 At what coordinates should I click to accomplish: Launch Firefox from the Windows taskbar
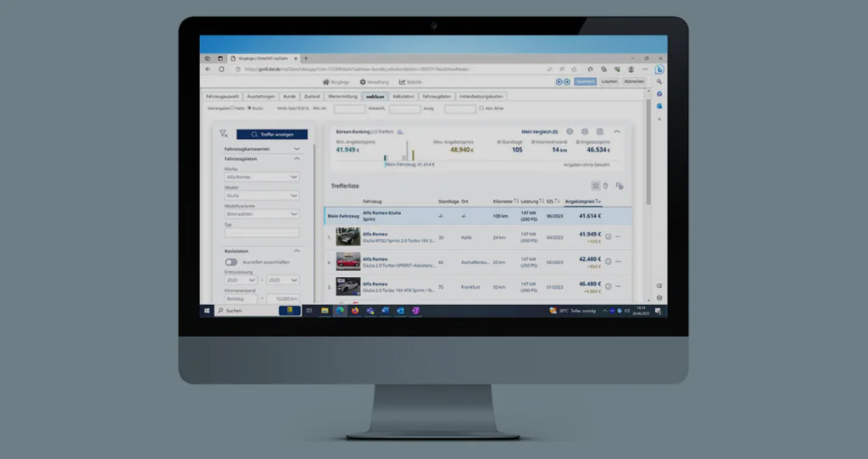coord(355,311)
